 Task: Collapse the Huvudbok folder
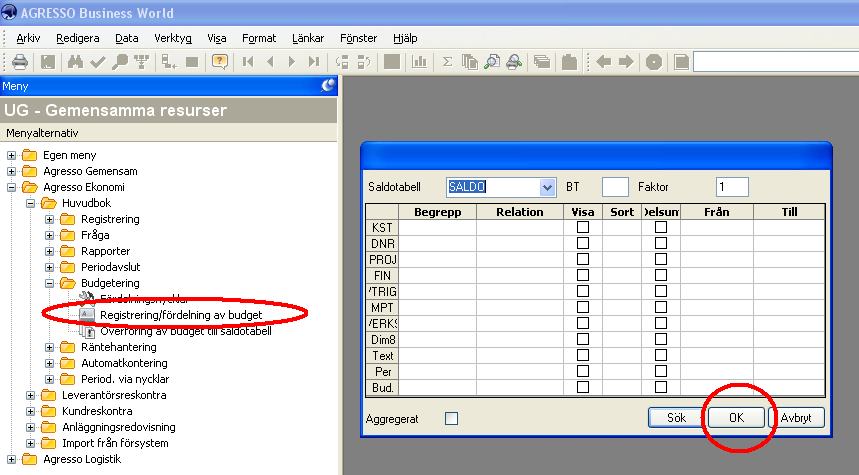31,203
